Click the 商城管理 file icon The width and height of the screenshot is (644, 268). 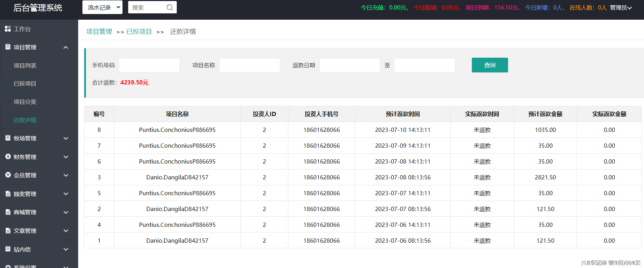point(8,212)
